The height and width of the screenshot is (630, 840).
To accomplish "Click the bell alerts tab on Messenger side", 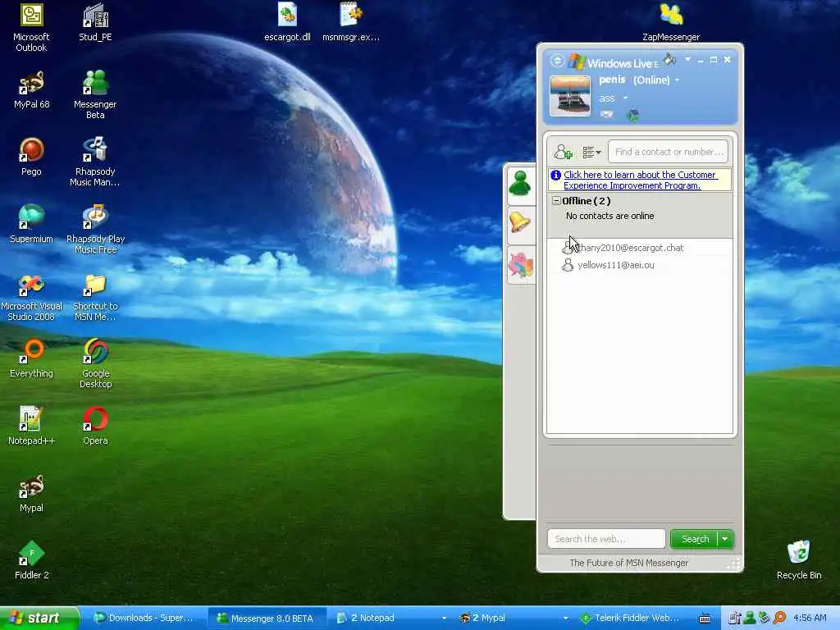I will [x=519, y=222].
